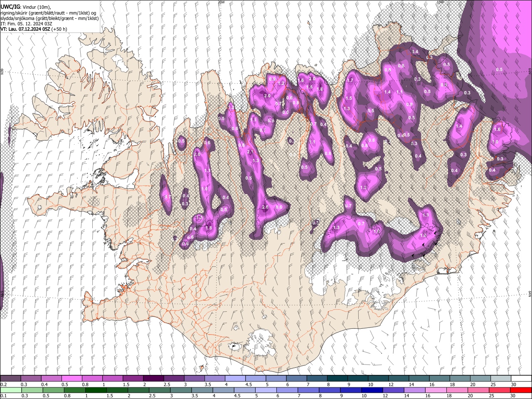Click the navy blue swatch at 10 in lower legend
The image size is (532, 399).
coord(372,390)
